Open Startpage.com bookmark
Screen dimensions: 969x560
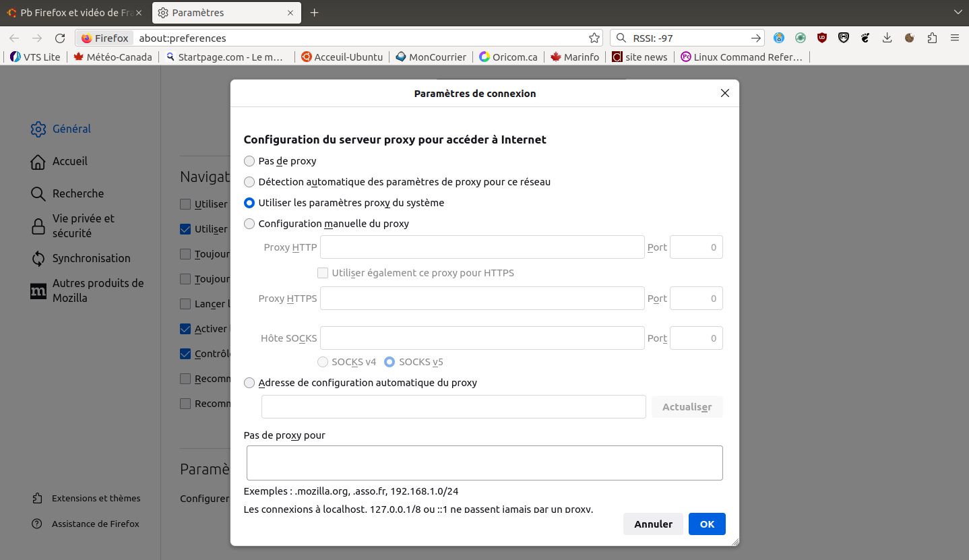225,57
